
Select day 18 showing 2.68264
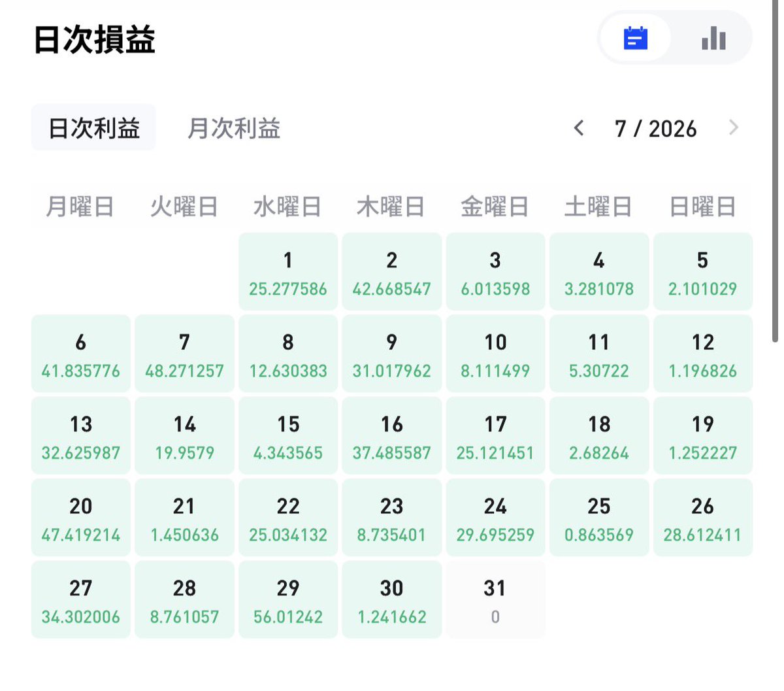599,435
